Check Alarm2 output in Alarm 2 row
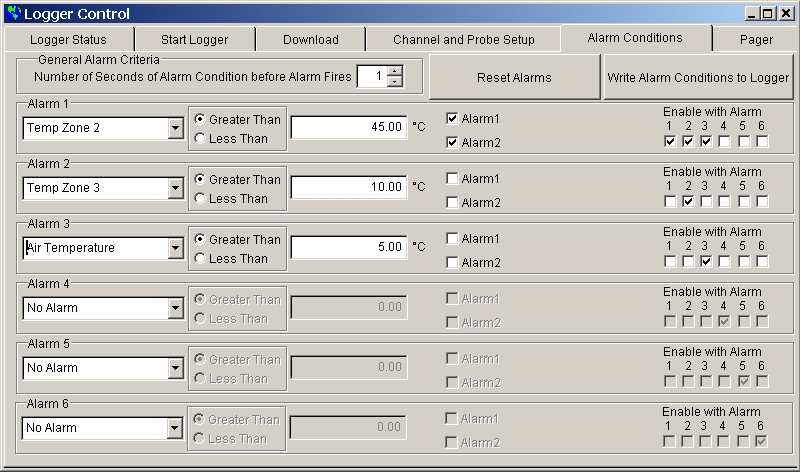Image resolution: width=801 pixels, height=472 pixels. point(452,202)
